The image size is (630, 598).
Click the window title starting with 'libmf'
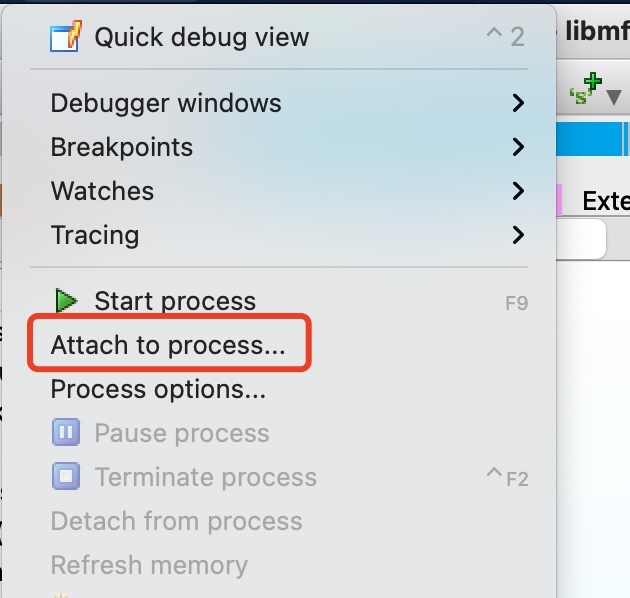(x=597, y=31)
